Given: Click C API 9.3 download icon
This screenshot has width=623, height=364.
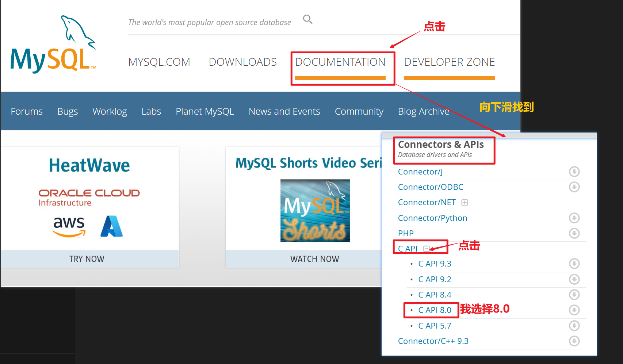Looking at the screenshot, I should coord(574,264).
